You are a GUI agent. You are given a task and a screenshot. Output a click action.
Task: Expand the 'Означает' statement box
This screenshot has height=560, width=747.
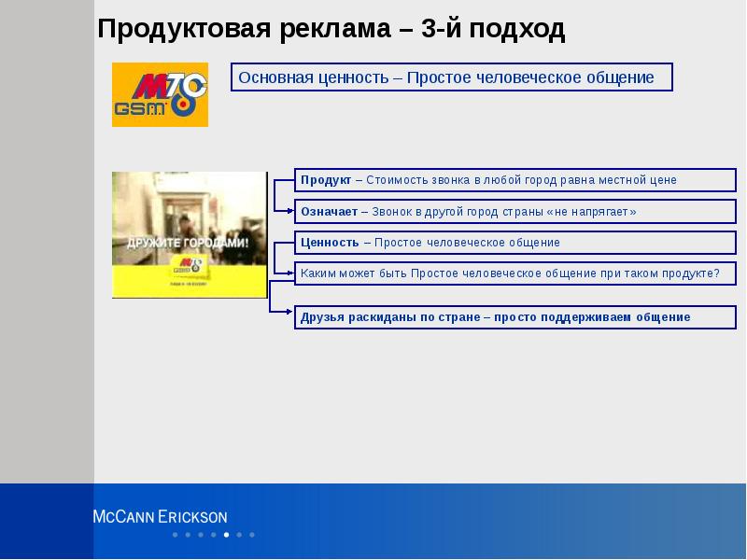point(514,211)
